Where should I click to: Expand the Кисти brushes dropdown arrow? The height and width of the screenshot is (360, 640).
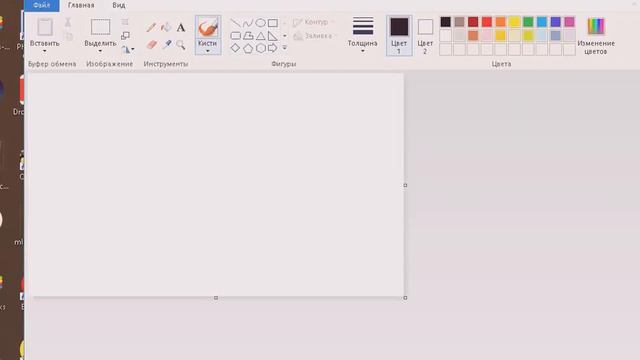[x=208, y=51]
